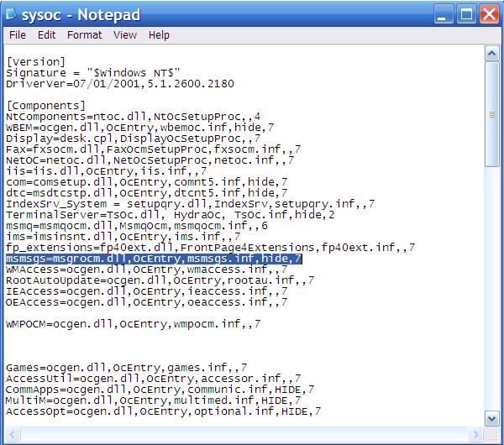Viewport: 504px width, 445px height.
Task: Click the MultiM=ocgen.dll line
Action: coord(154,400)
